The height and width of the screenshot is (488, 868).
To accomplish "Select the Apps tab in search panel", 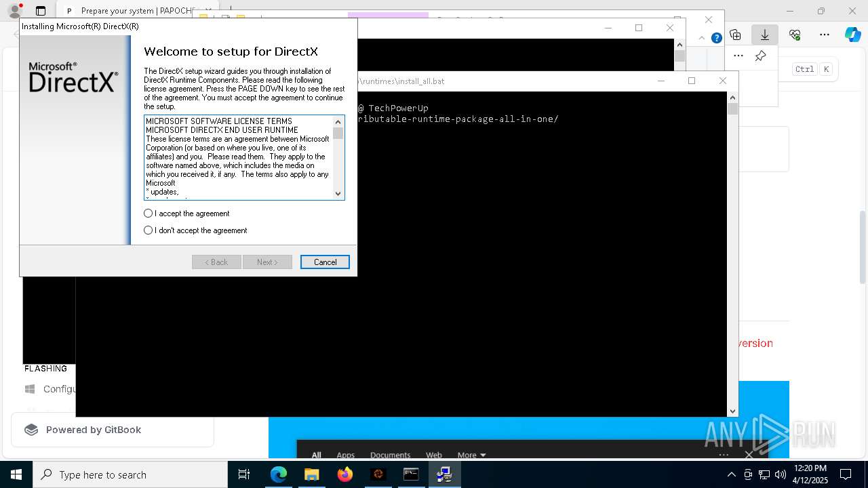I will (x=346, y=455).
